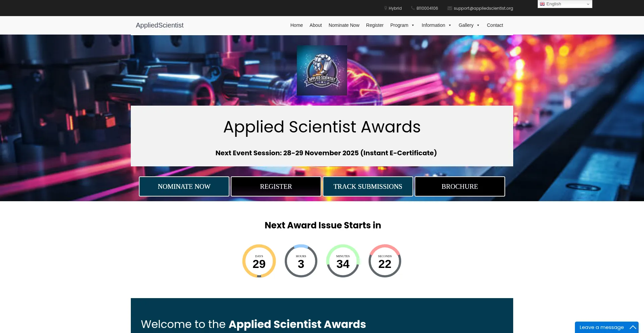Open the Contact page link
Image resolution: width=644 pixels, height=333 pixels.
[x=495, y=25]
